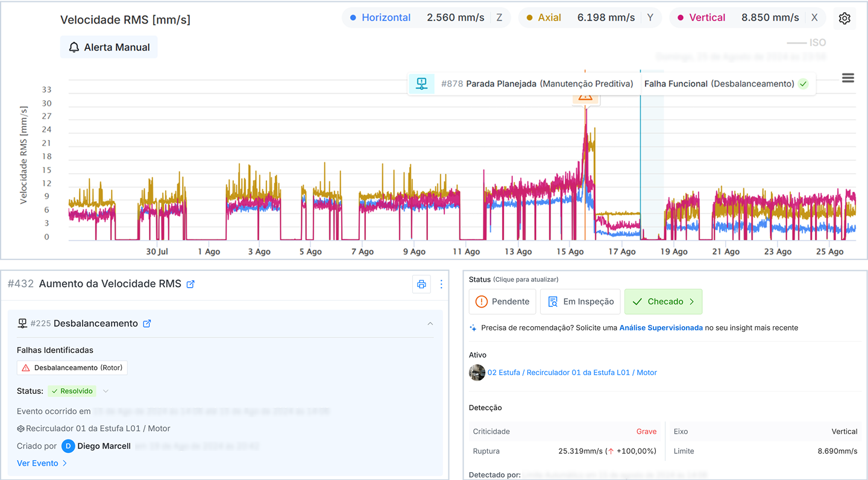Click the asset thumbnail photo
Screen dimensions: 868x480
(477, 373)
